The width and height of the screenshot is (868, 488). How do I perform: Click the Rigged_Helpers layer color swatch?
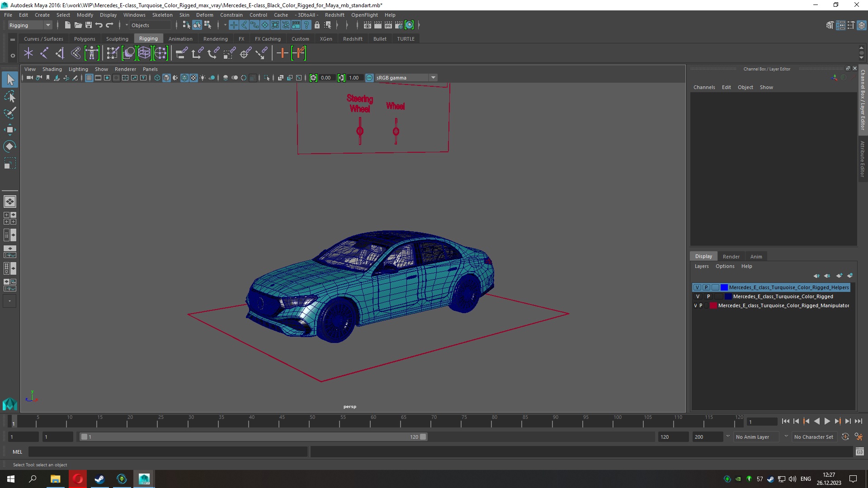(x=724, y=287)
